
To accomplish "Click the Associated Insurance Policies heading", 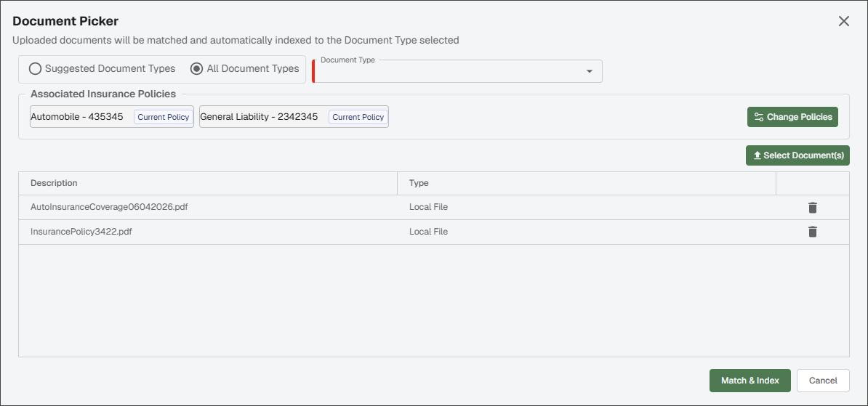I will click(x=103, y=94).
